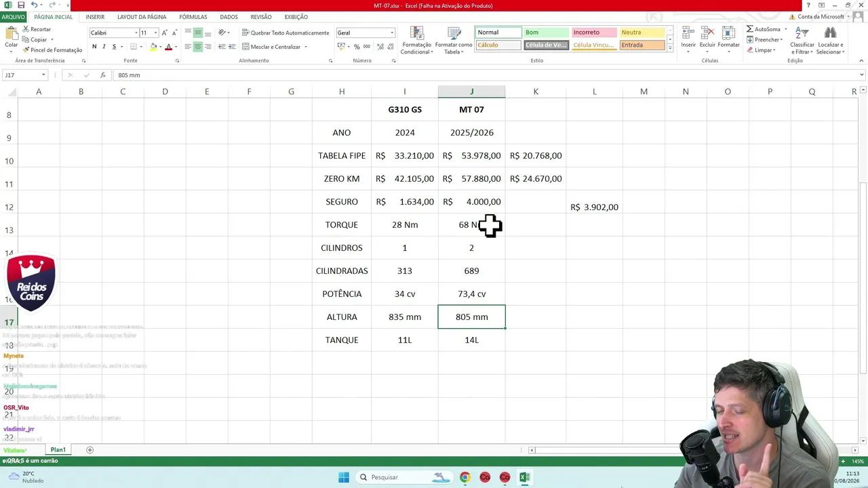Toggle align text left
The width and height of the screenshot is (868, 488).
(188, 47)
